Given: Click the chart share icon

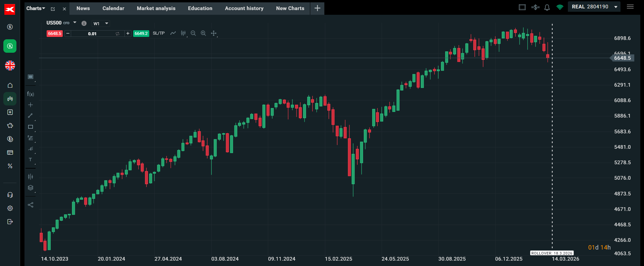Looking at the screenshot, I should pos(31,205).
